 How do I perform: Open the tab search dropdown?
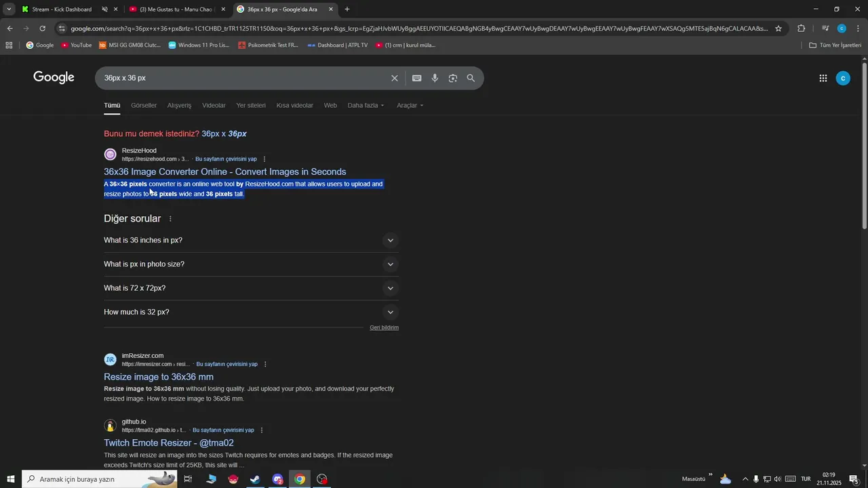click(x=9, y=9)
